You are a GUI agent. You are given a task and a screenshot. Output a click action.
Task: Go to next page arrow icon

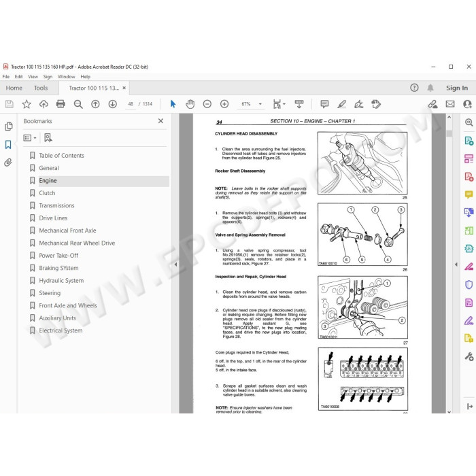(113, 104)
